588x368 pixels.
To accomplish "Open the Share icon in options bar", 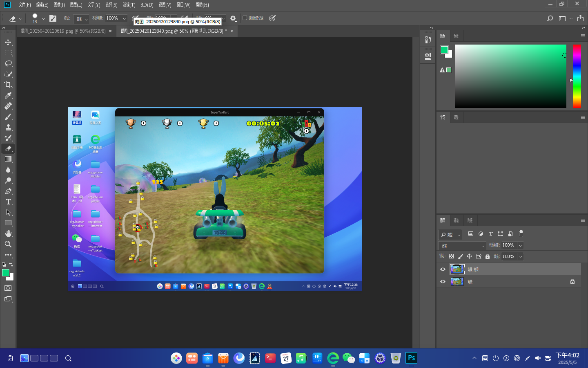I will [580, 18].
